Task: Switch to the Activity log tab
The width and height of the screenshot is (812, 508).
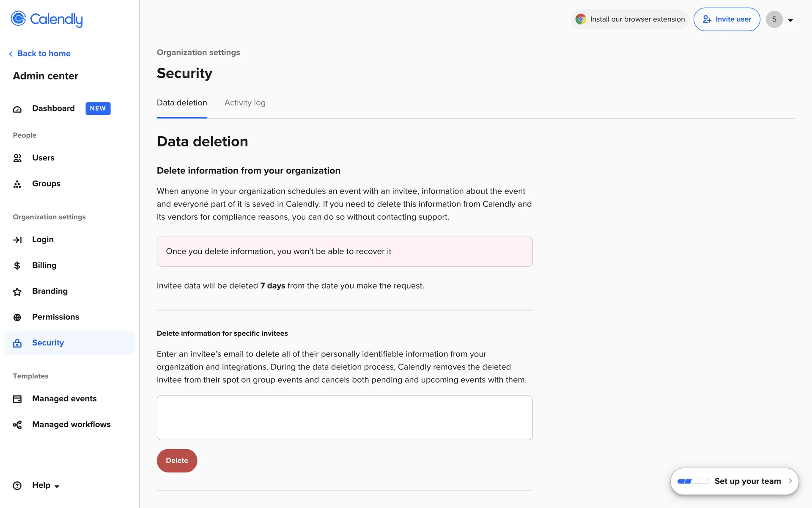Action: coord(245,103)
